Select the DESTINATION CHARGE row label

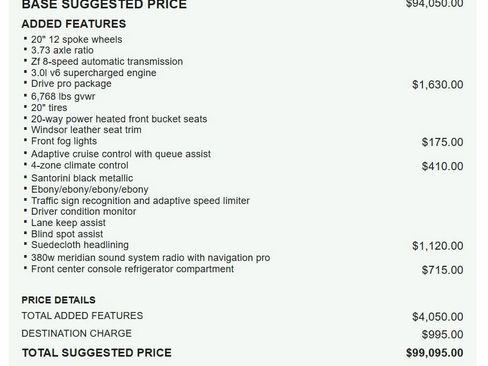77,333
